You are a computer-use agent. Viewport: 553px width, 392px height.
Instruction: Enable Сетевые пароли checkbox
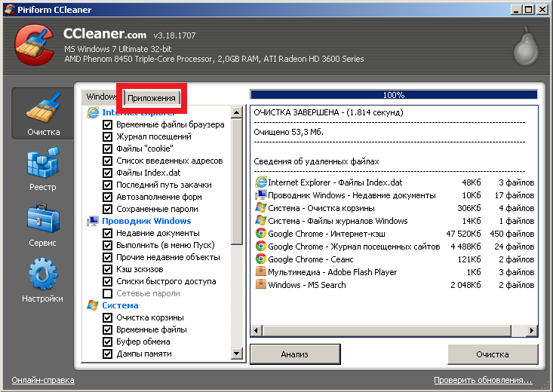(x=108, y=293)
